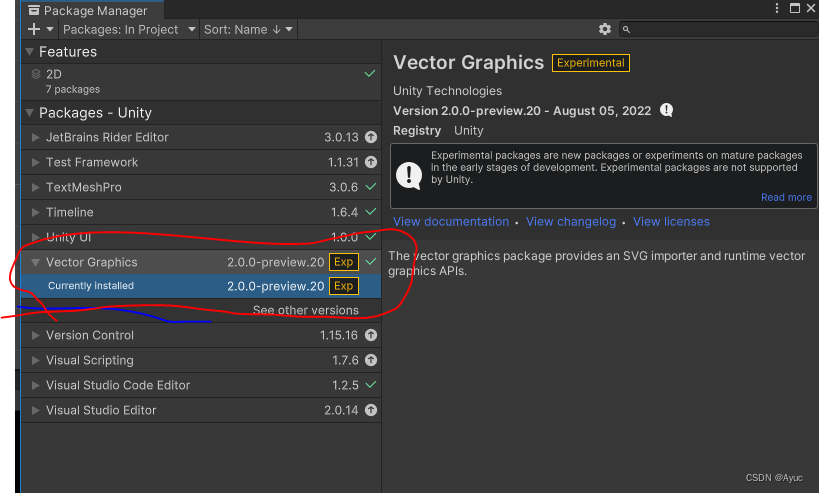Click Visual Studio Code Editor installed checkmark

pos(370,385)
